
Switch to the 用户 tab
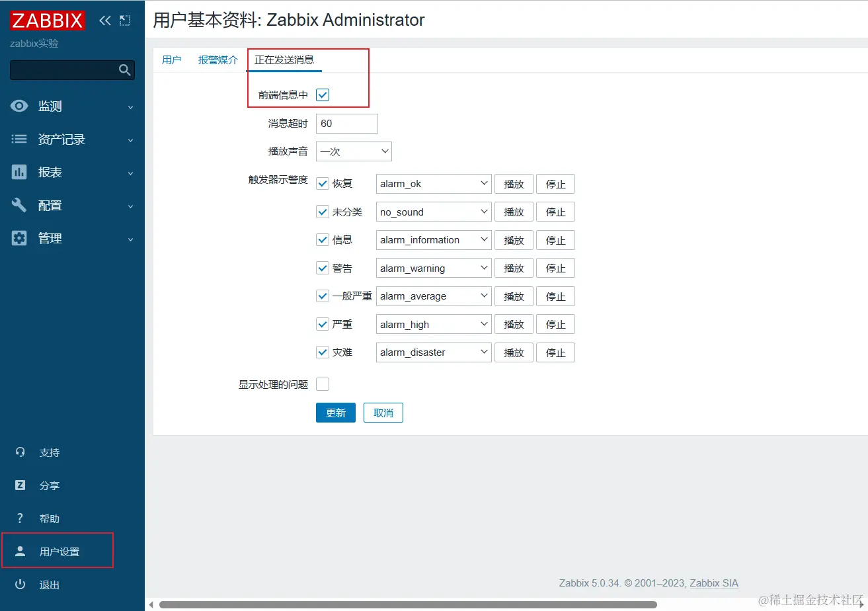click(171, 60)
